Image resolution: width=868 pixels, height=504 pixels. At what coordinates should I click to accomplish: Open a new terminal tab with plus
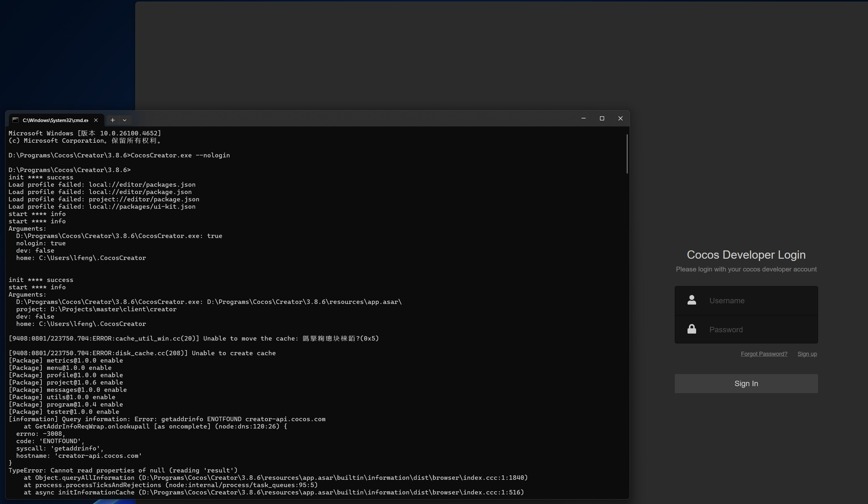112,120
